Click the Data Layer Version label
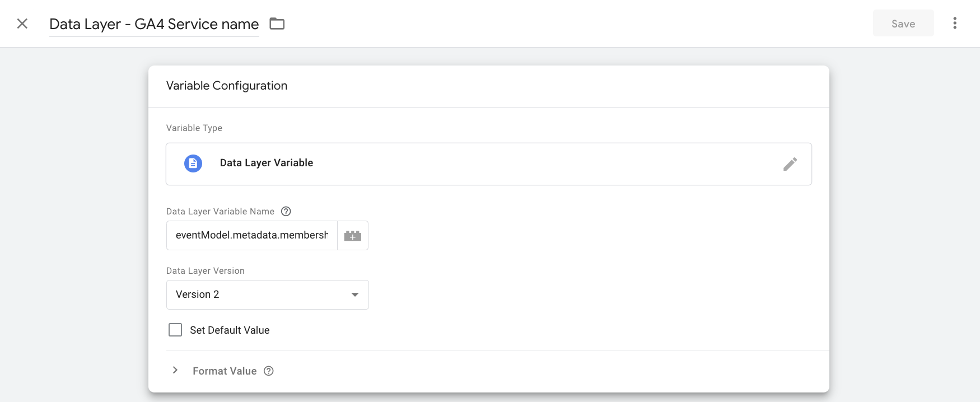The height and width of the screenshot is (402, 980). coord(206,270)
